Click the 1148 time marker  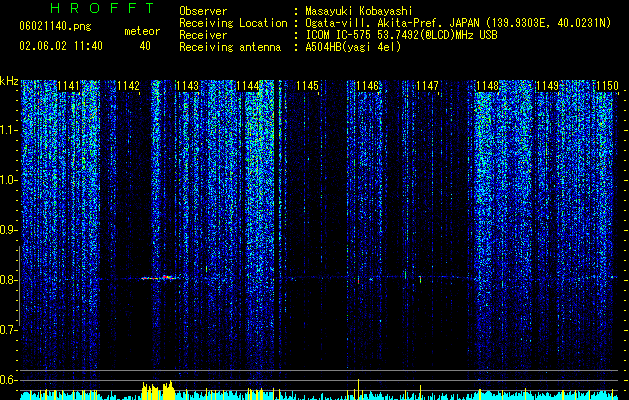(x=487, y=86)
